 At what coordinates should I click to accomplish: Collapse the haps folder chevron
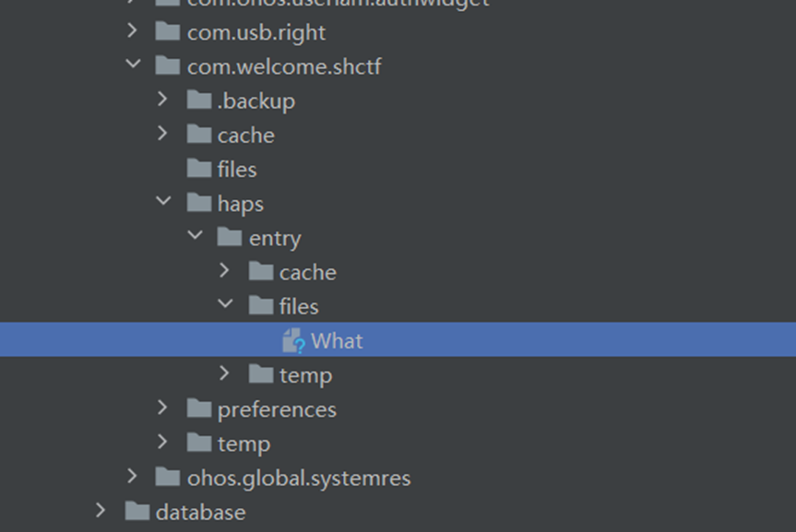tap(163, 201)
